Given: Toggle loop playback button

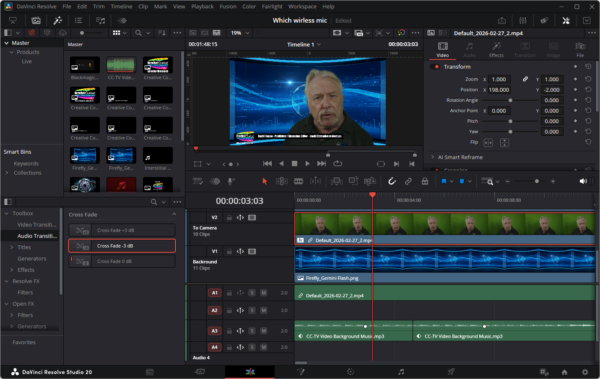Looking at the screenshot, I should point(337,163).
